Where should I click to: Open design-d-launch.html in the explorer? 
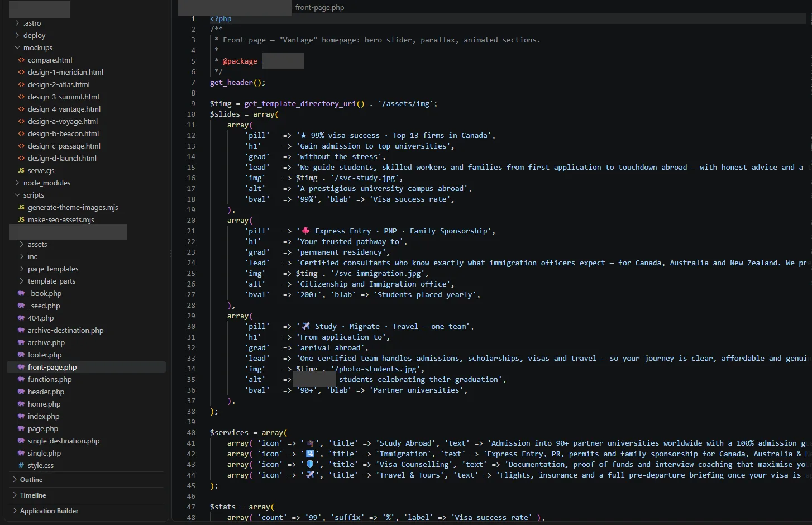tap(62, 158)
